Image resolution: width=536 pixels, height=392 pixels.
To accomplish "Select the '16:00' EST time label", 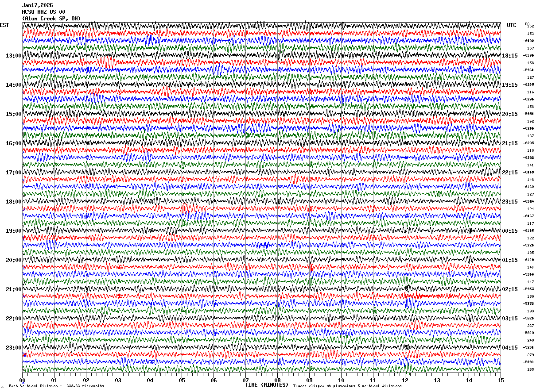I will tap(13, 143).
